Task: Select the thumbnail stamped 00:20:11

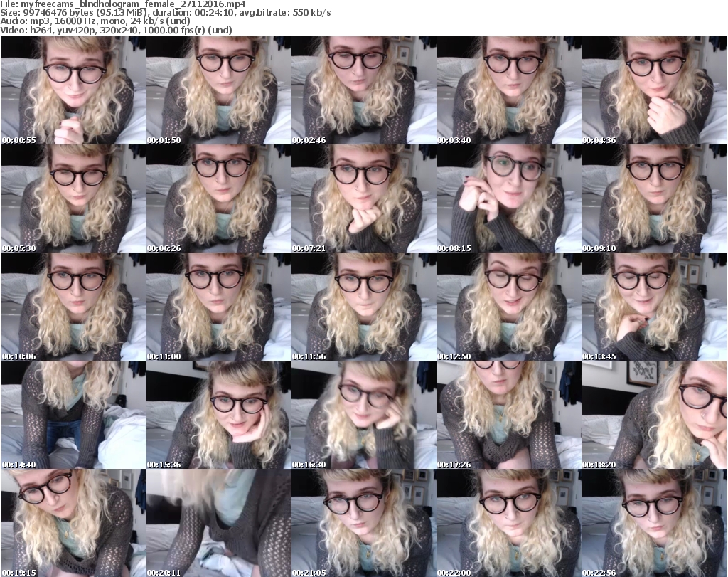Action: tap(219, 523)
